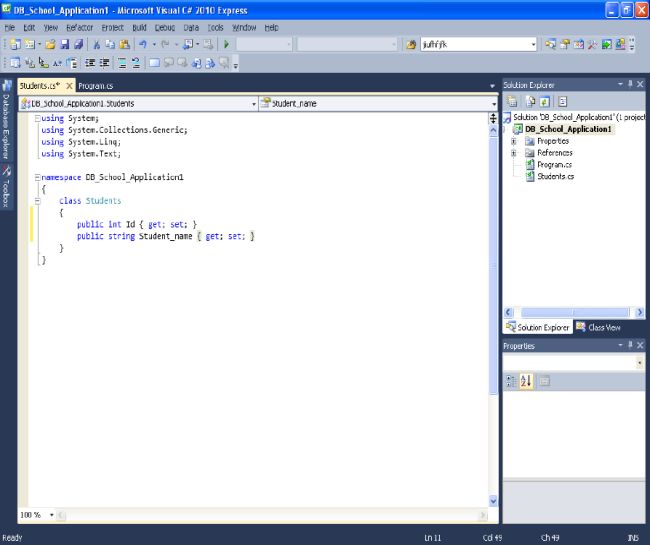Click the Open File folder icon
Viewport: 650px width, 545px height.
(51, 44)
